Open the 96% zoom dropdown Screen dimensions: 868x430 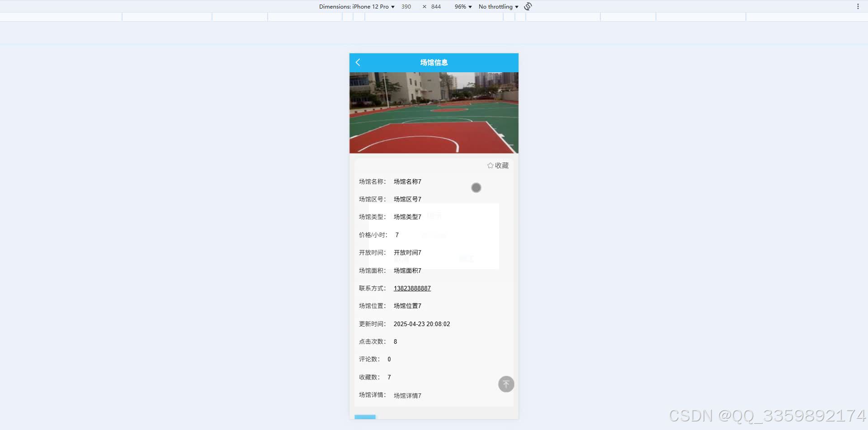coord(463,6)
